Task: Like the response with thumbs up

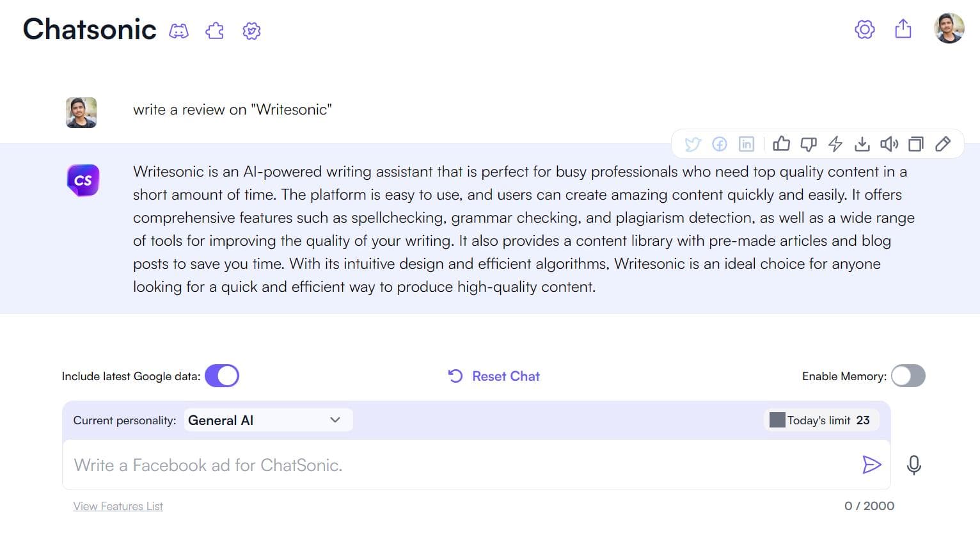Action: (781, 144)
